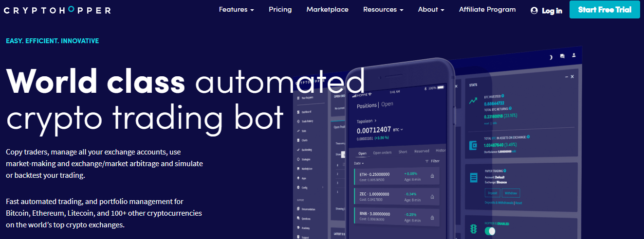Click the green trend chart icon in Stats
The height and width of the screenshot is (239, 644).
tap(473, 101)
